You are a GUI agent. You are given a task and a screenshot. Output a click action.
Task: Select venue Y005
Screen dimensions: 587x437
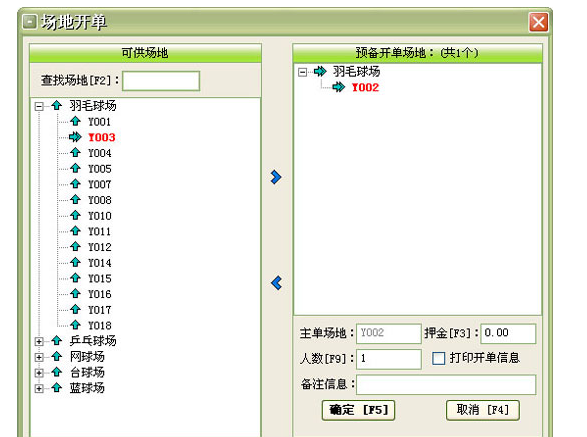100,169
